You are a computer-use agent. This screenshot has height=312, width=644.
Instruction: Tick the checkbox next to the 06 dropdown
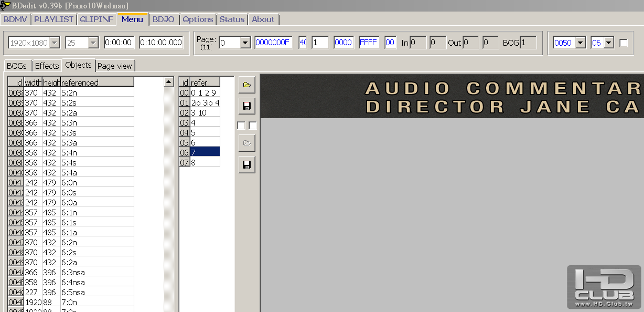624,43
